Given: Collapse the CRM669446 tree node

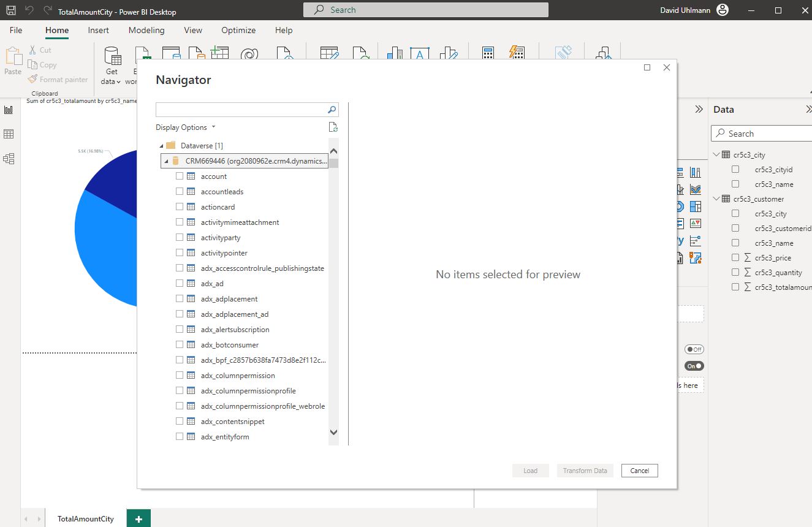Looking at the screenshot, I should (x=166, y=161).
